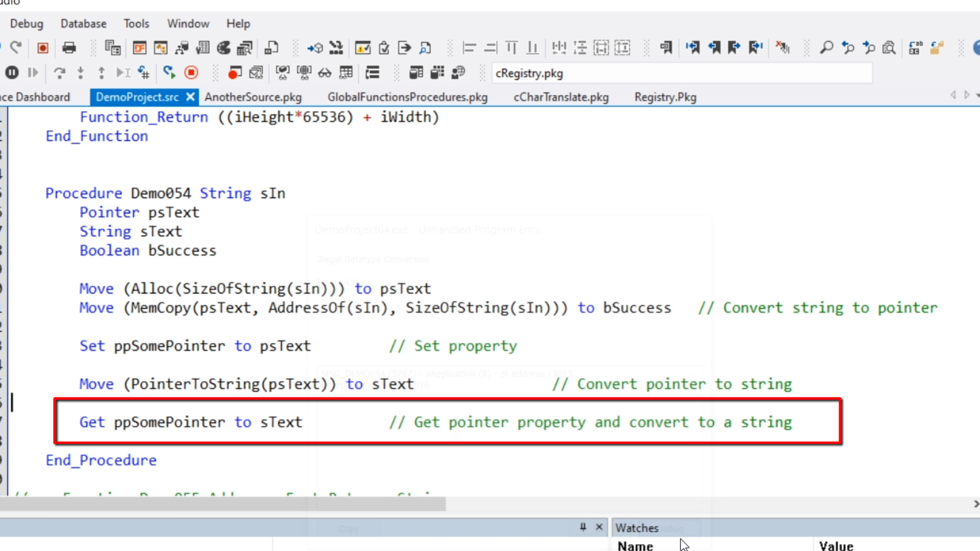Pin the bottom-left panel
Screen dimensions: 980x551
[583, 527]
